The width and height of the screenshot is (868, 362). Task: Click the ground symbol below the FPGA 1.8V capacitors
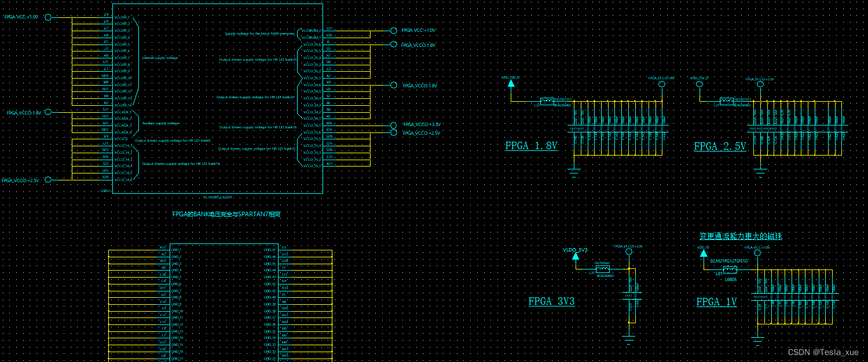[574, 171]
